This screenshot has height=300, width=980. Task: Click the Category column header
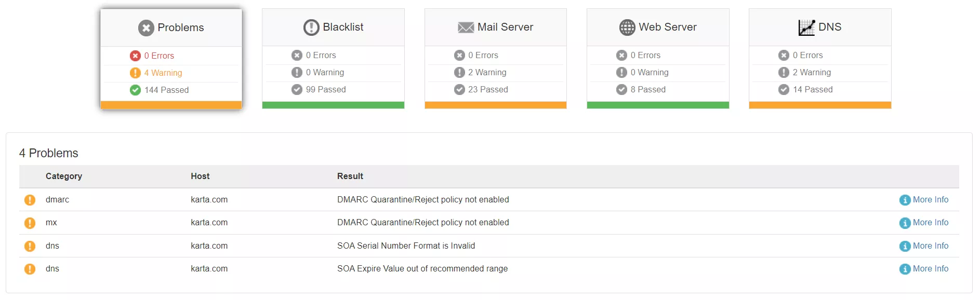(64, 176)
